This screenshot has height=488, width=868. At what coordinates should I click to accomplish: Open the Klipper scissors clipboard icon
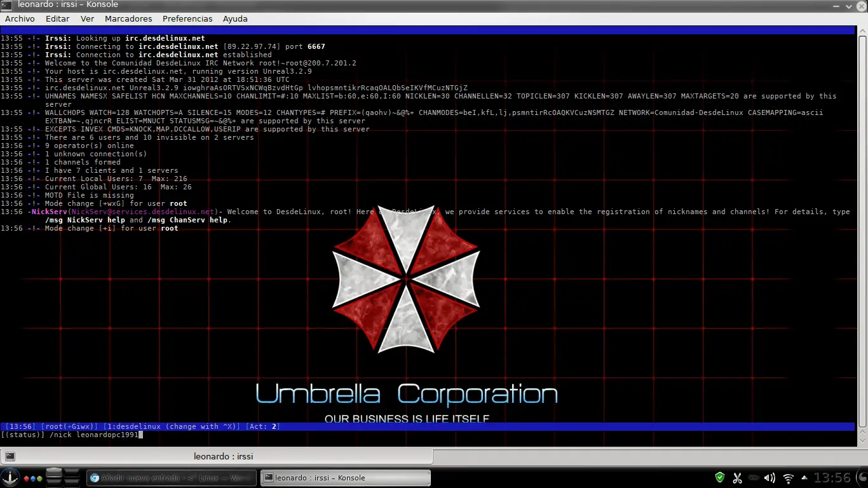click(x=737, y=478)
